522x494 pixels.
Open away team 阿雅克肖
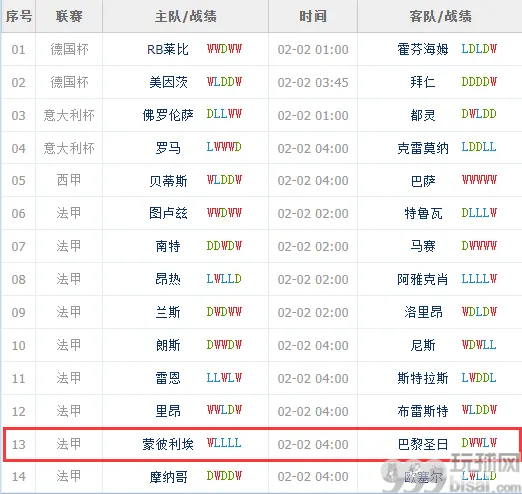click(423, 279)
